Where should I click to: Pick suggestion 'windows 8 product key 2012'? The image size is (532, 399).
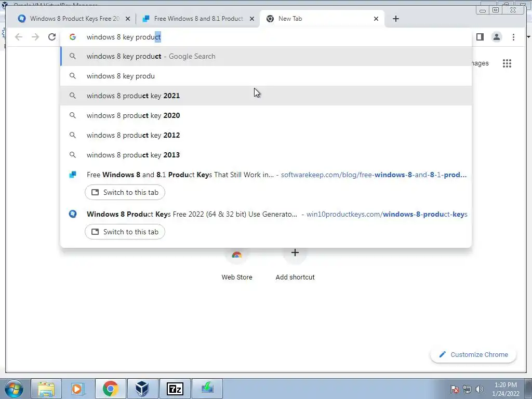[x=266, y=135]
